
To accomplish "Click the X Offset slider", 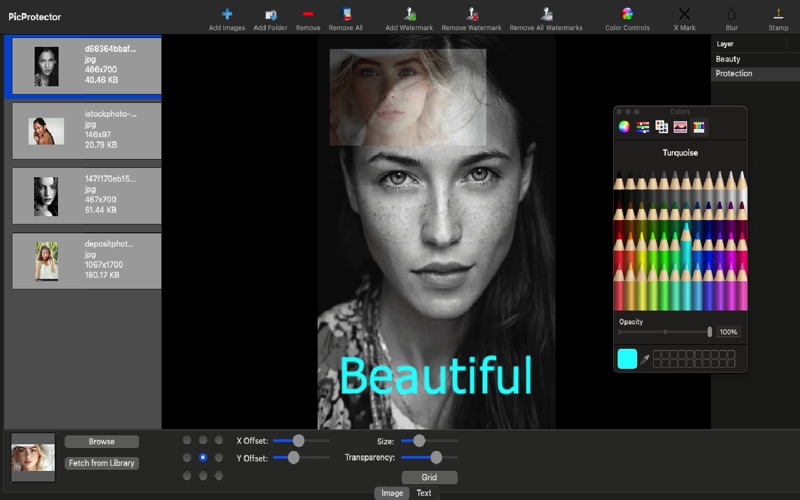I will 301,440.
